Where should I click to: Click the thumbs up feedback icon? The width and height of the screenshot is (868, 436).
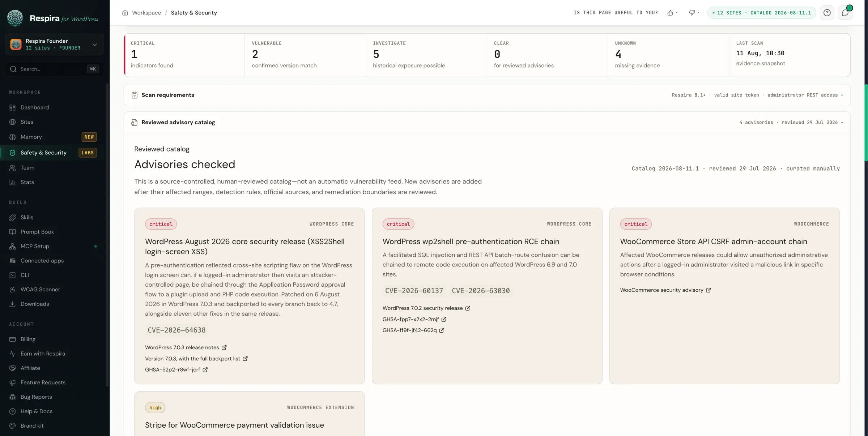pyautogui.click(x=670, y=13)
